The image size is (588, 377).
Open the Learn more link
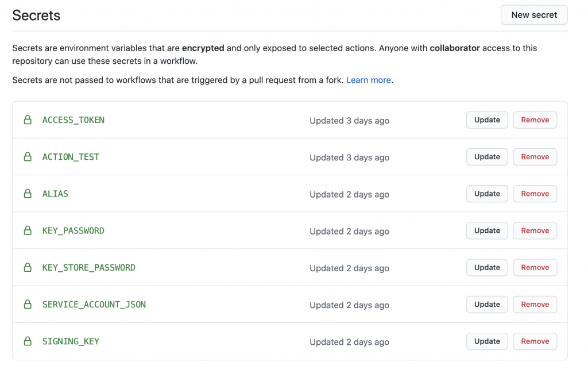pyautogui.click(x=368, y=80)
